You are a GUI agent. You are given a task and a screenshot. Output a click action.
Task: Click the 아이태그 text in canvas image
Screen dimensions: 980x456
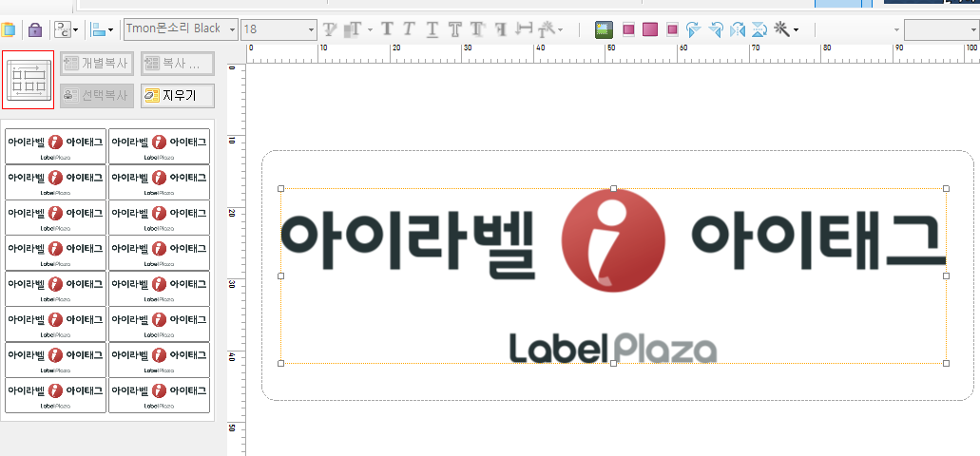[x=818, y=239]
